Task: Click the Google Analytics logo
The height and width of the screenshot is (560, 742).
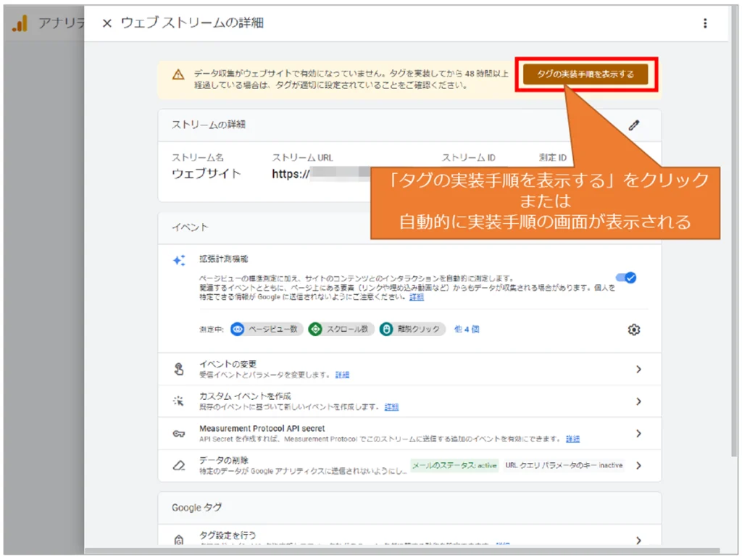Action: [x=20, y=23]
